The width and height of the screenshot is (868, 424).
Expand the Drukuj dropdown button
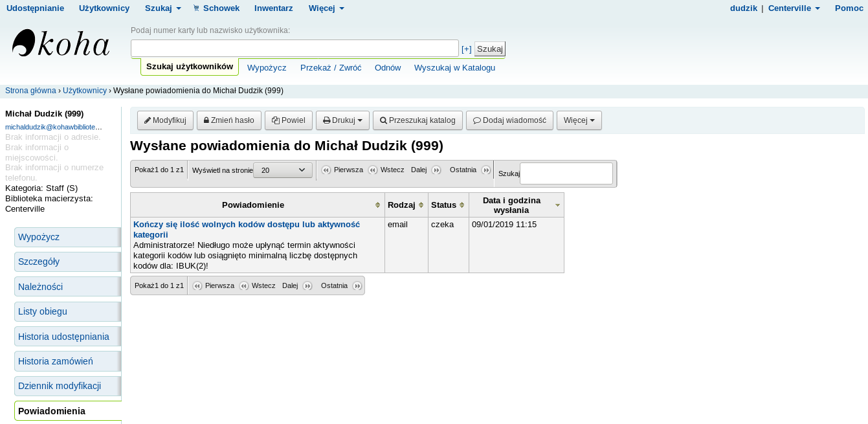tap(342, 120)
